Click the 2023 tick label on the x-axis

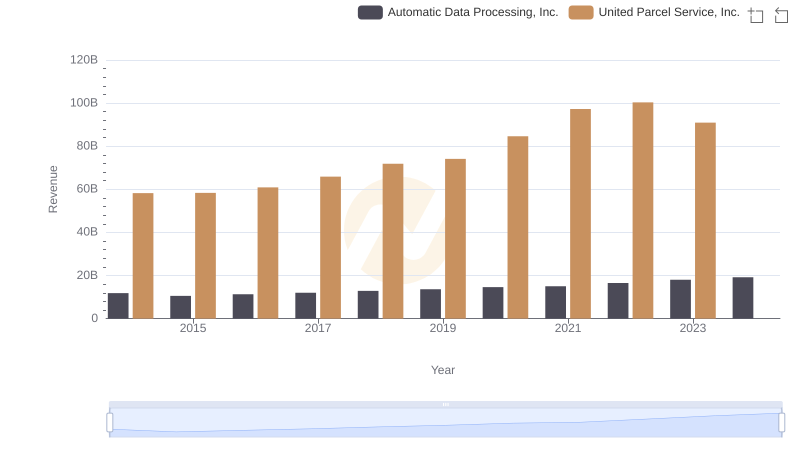693,328
